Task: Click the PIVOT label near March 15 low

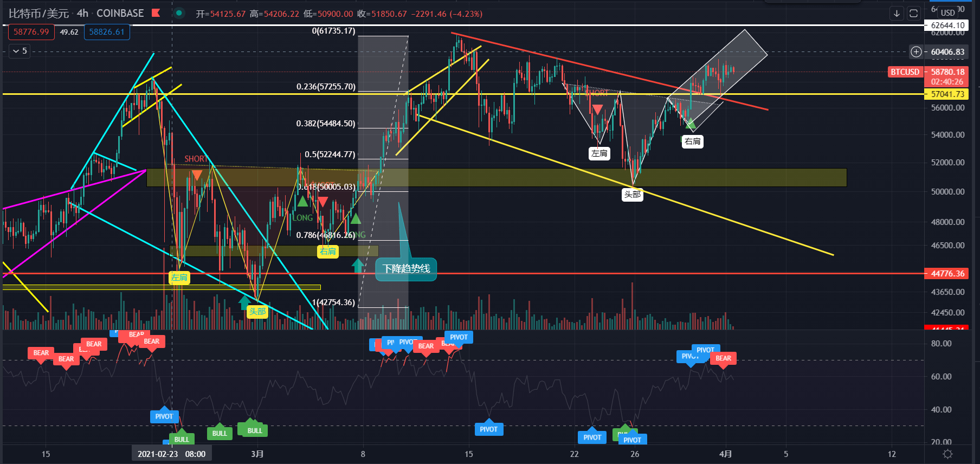Action: point(488,429)
